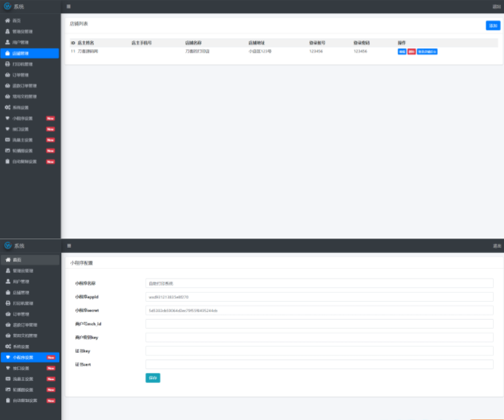Click red New badge beside 接口设置 in 小程序配置 window

[x=51, y=368]
